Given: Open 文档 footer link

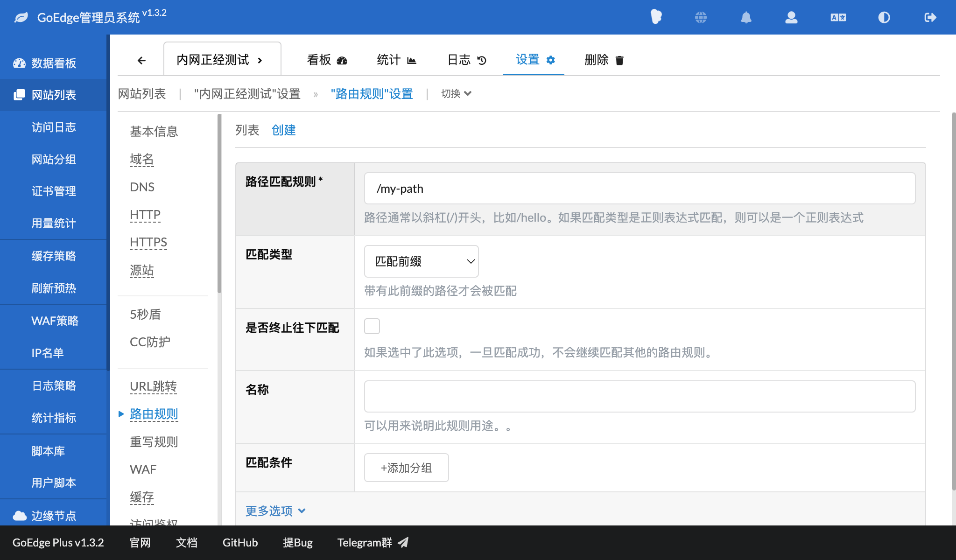Looking at the screenshot, I should (187, 542).
